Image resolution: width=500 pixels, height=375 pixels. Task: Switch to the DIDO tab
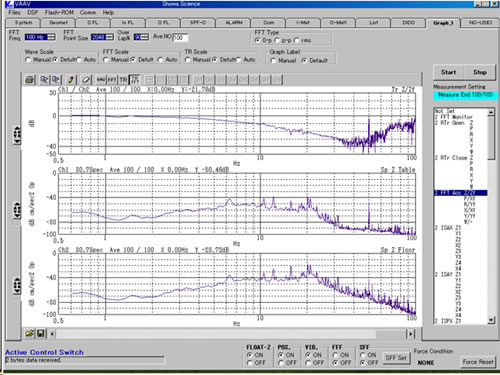409,23
